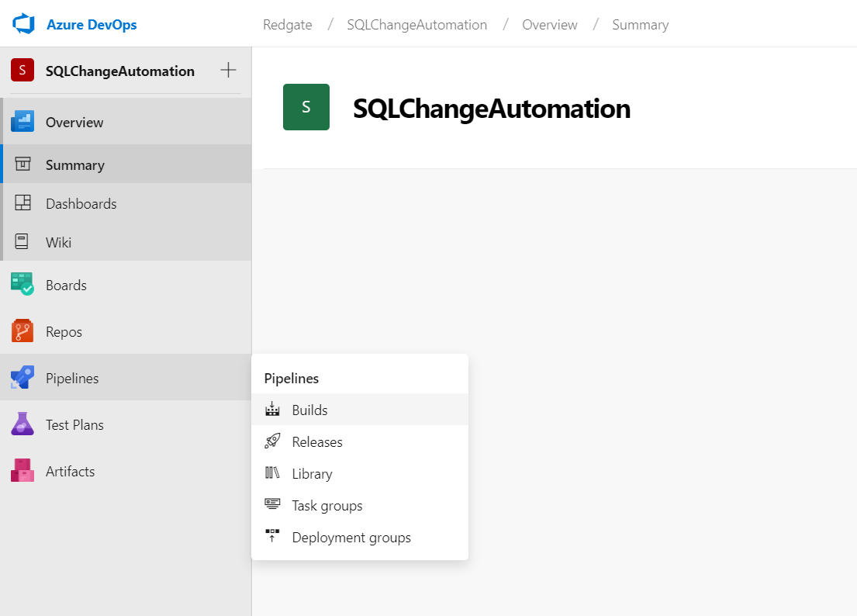Click the Summary icon in sidebar
The image size is (857, 616).
pyautogui.click(x=22, y=164)
